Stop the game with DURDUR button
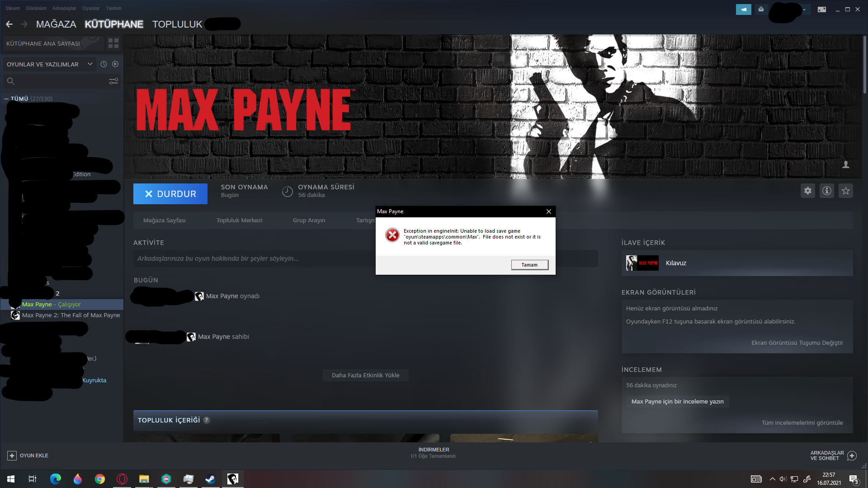 (x=170, y=194)
